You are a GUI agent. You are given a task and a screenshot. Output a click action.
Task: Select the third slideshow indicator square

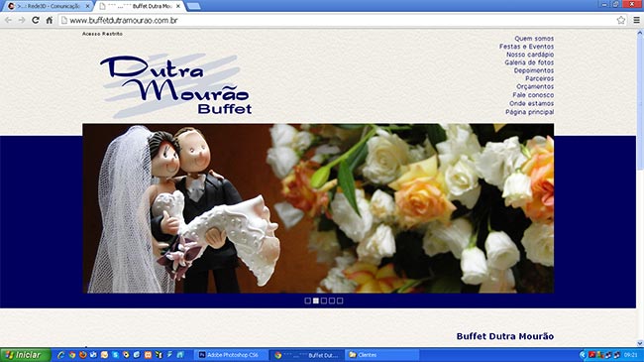(324, 301)
